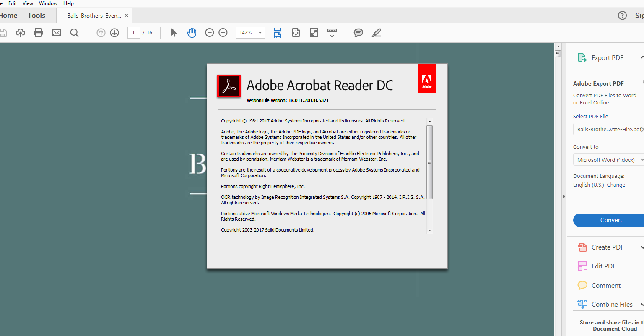This screenshot has width=644, height=336.
Task: Print the current document
Action: coord(38,32)
